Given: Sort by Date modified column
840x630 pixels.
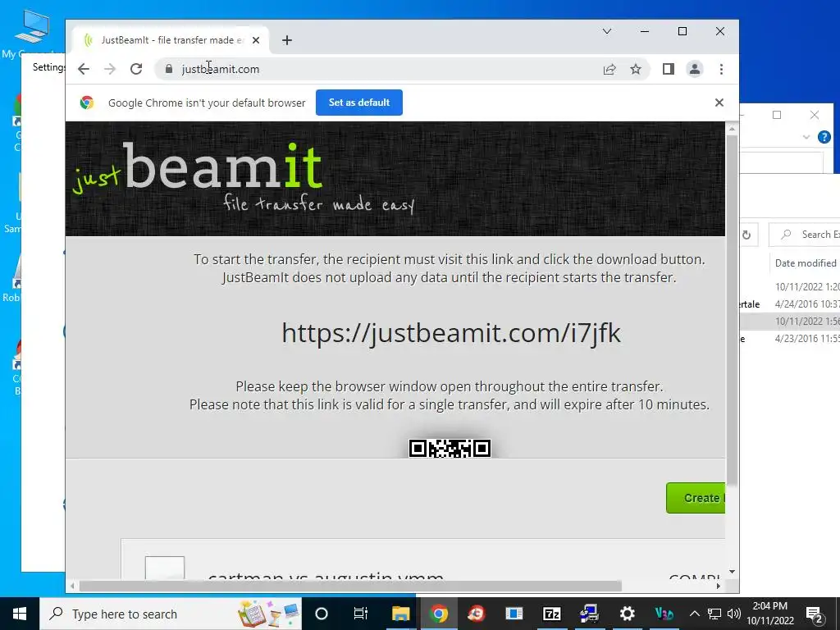Looking at the screenshot, I should click(x=806, y=263).
